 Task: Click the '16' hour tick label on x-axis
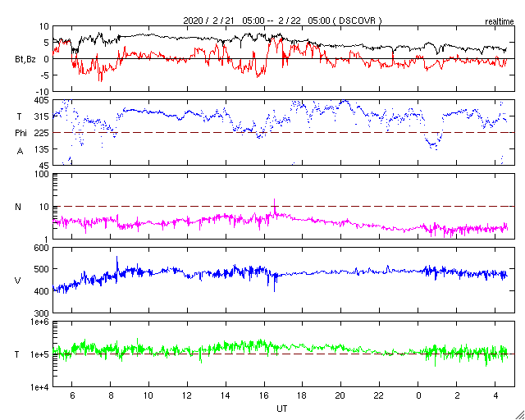[264, 395]
